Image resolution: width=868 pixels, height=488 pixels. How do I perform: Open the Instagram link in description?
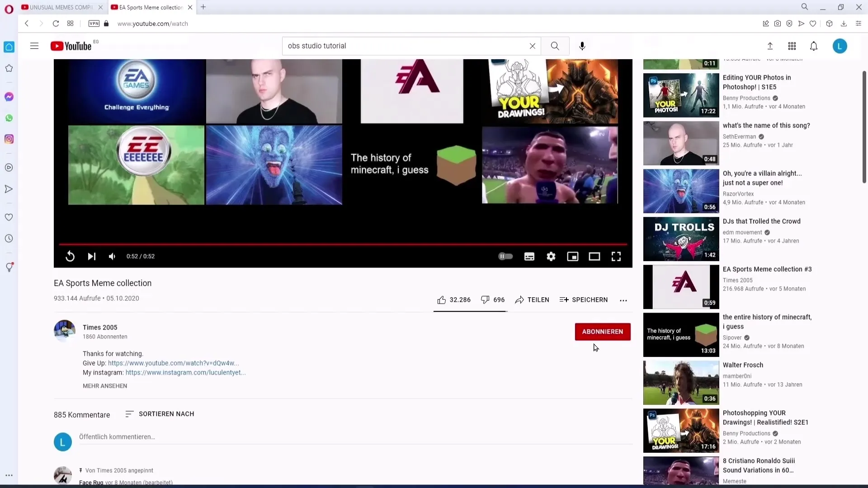coord(185,372)
